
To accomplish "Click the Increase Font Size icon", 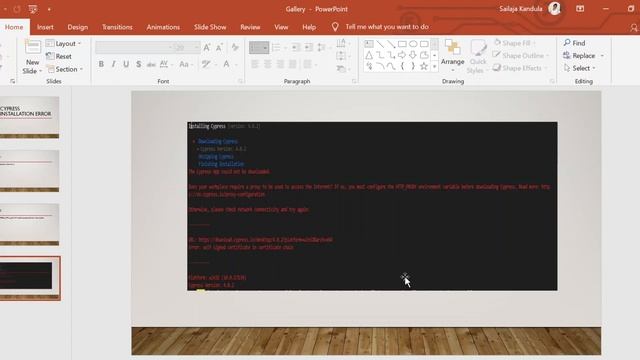I will 207,47.
